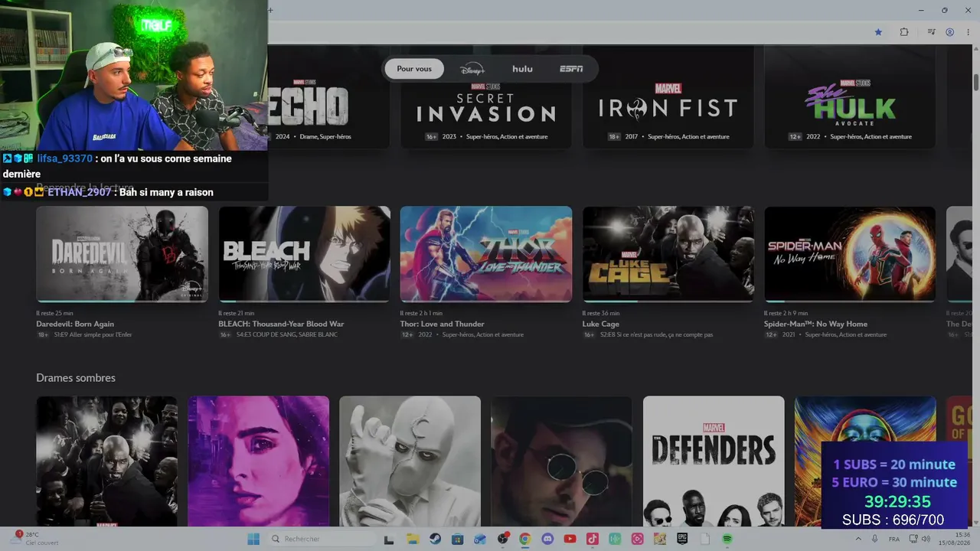Open the green waveform app on the taskbar

point(615,539)
